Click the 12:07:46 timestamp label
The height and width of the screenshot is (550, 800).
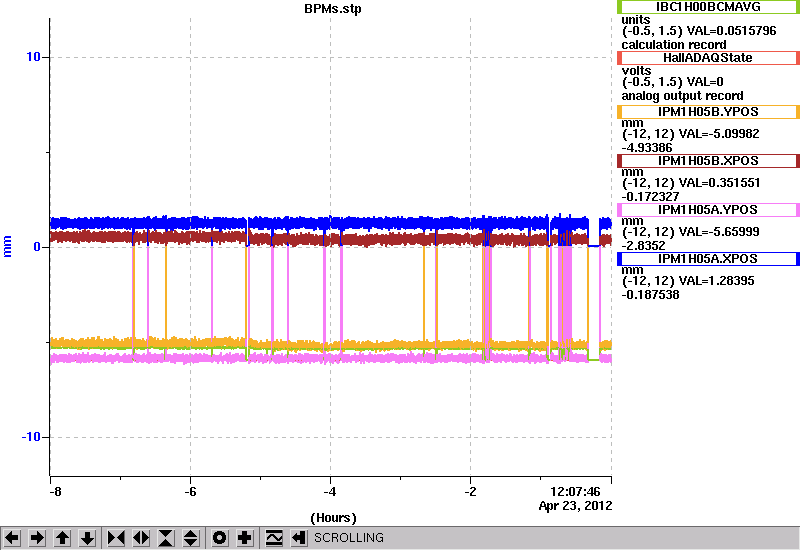tap(575, 492)
